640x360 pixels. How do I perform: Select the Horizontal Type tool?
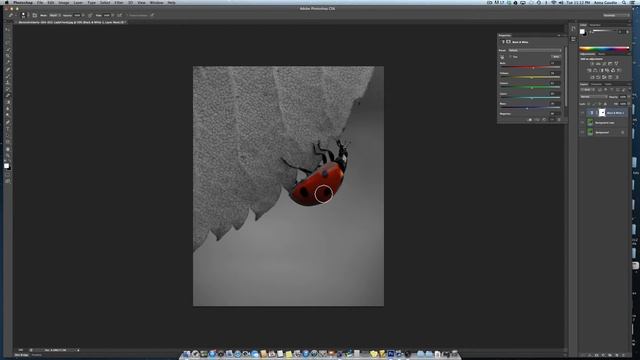point(8,129)
